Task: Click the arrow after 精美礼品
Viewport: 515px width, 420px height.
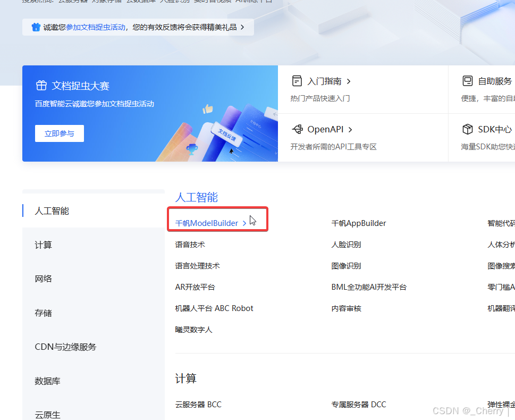Action: click(242, 27)
